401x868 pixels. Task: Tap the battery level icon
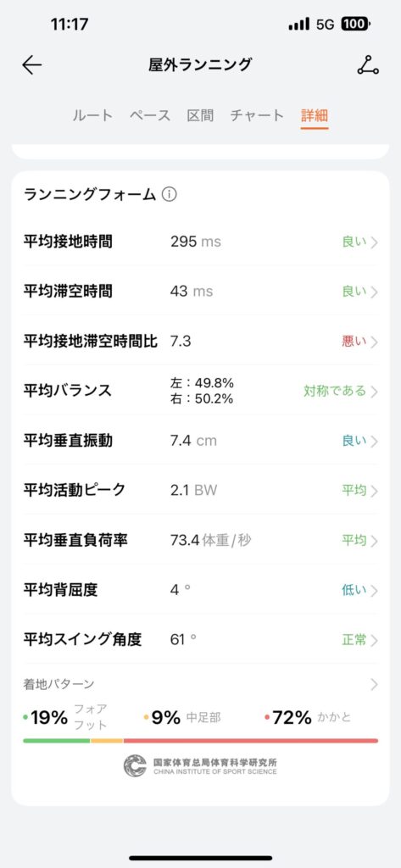355,25
